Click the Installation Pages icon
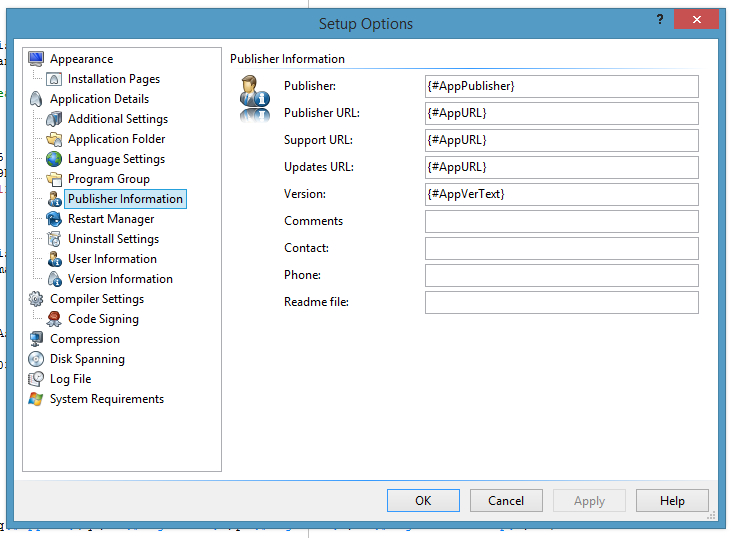 pyautogui.click(x=54, y=79)
